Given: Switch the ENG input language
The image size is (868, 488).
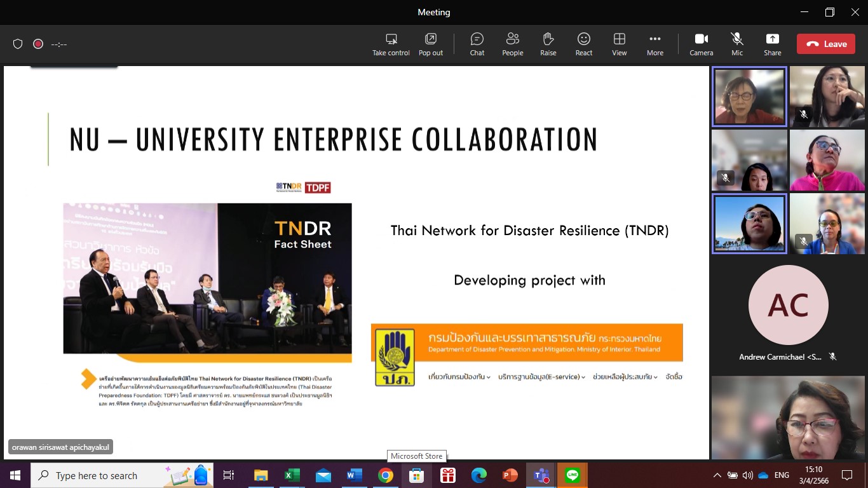Looking at the screenshot, I should [782, 475].
